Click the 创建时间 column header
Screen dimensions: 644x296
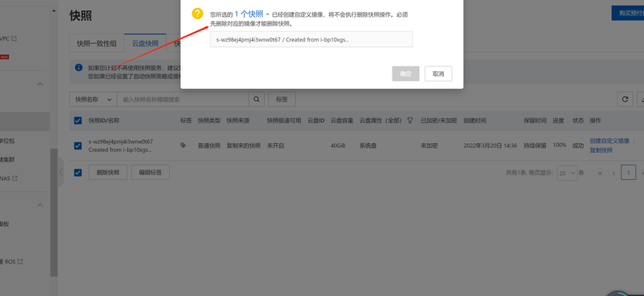tap(475, 121)
